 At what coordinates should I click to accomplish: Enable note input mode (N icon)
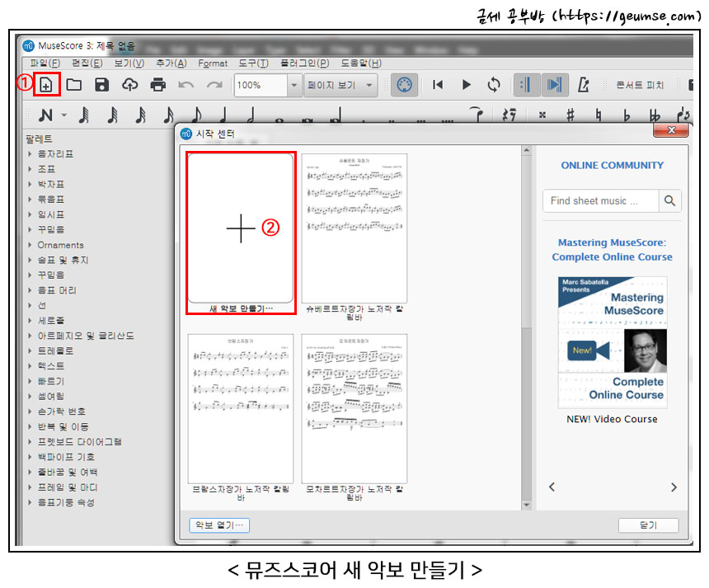(45, 115)
